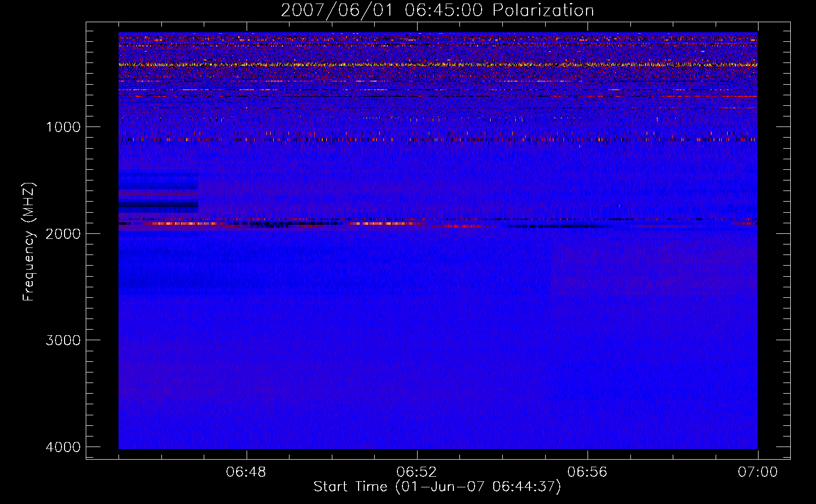Click the 1000 frequency tick label
The image size is (816, 504).
point(63,127)
